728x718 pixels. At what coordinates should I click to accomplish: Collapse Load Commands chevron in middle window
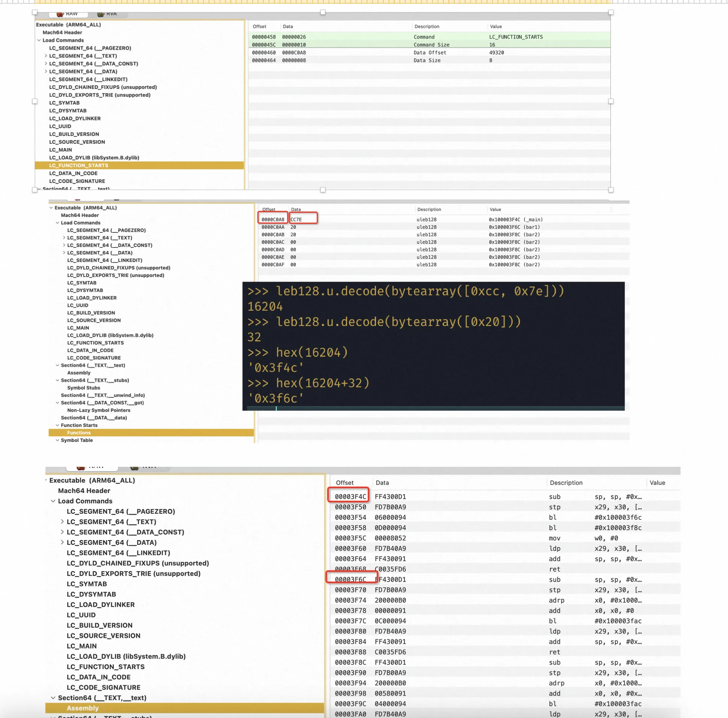[x=57, y=223]
